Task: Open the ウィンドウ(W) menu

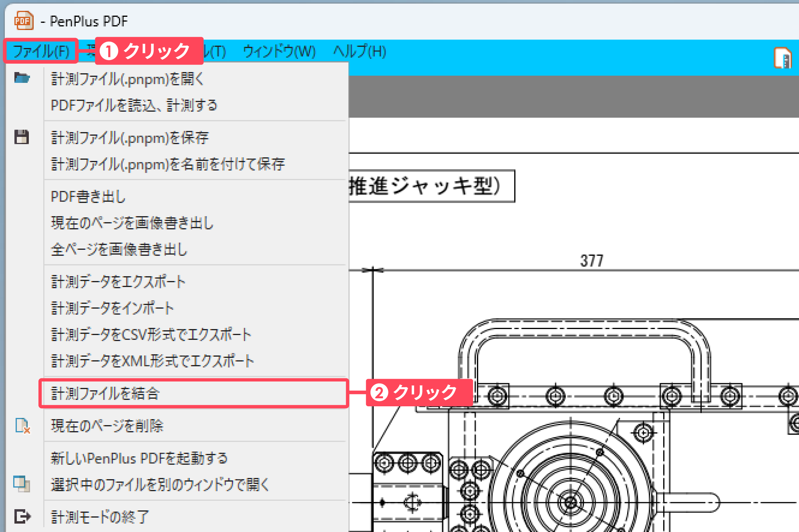Action: click(279, 51)
